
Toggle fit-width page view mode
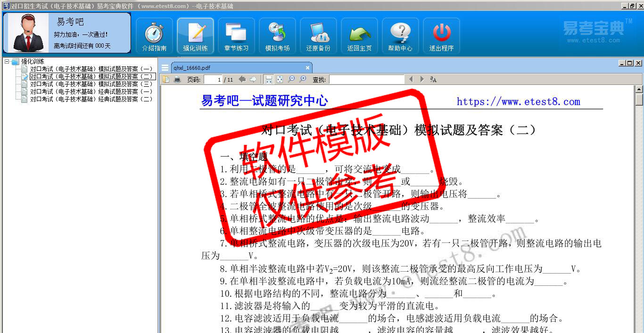point(268,80)
